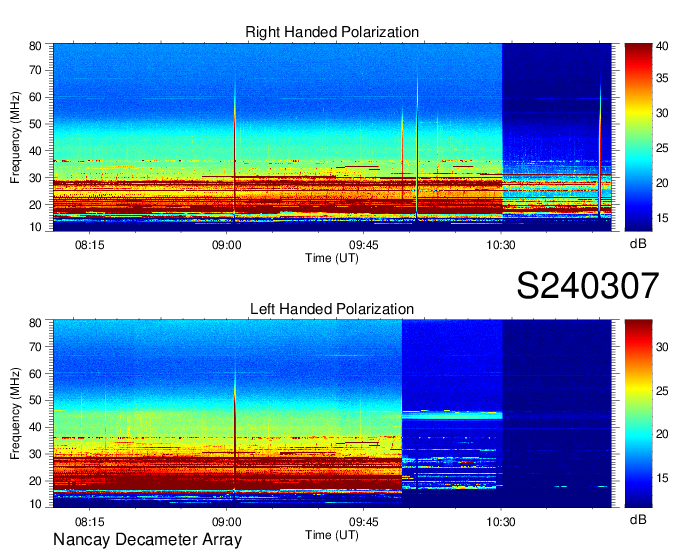
Task: Click the 20 MHz tick of Left Handed plot
Action: (x=35, y=481)
